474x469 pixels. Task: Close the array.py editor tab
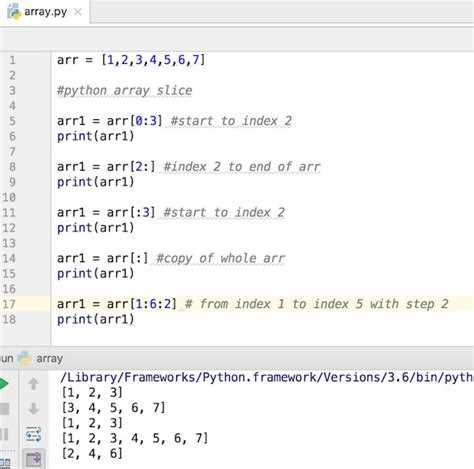click(x=78, y=12)
